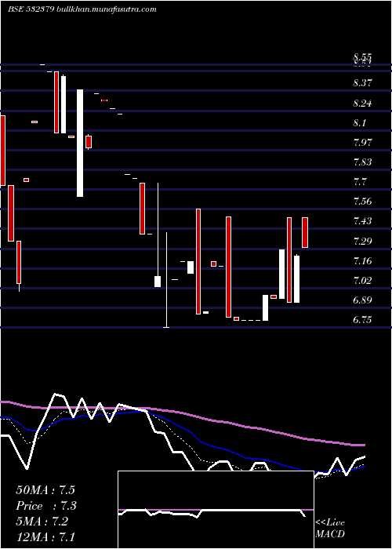Click the 7.7 price level label

click(x=360, y=182)
